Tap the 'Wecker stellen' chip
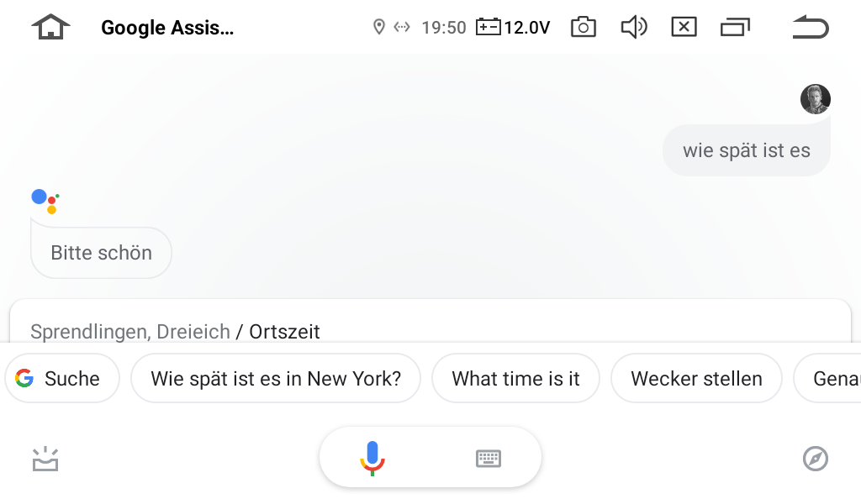 [x=696, y=378]
